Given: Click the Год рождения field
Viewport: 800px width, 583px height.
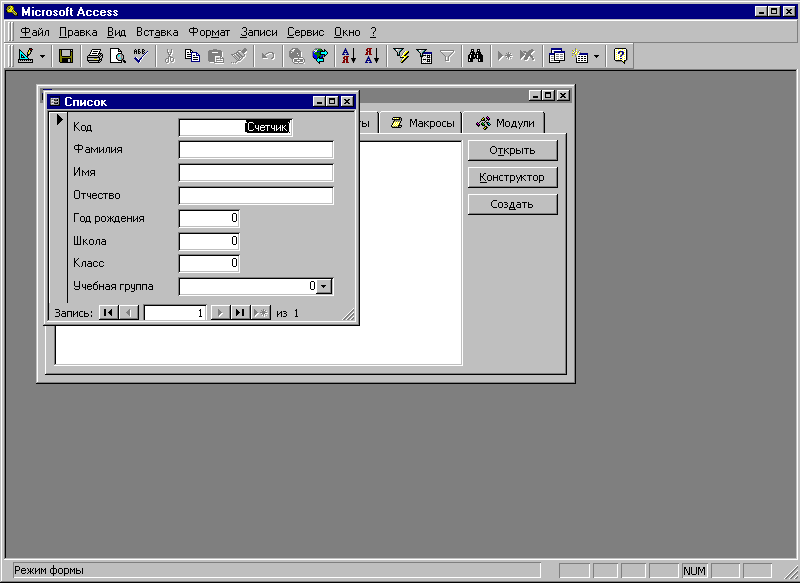Looking at the screenshot, I should [209, 218].
